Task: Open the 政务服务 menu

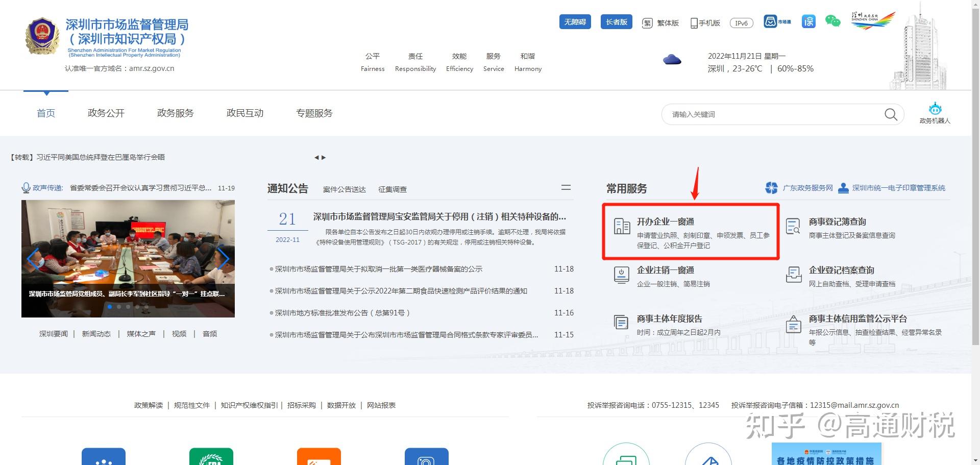Action: tap(176, 113)
